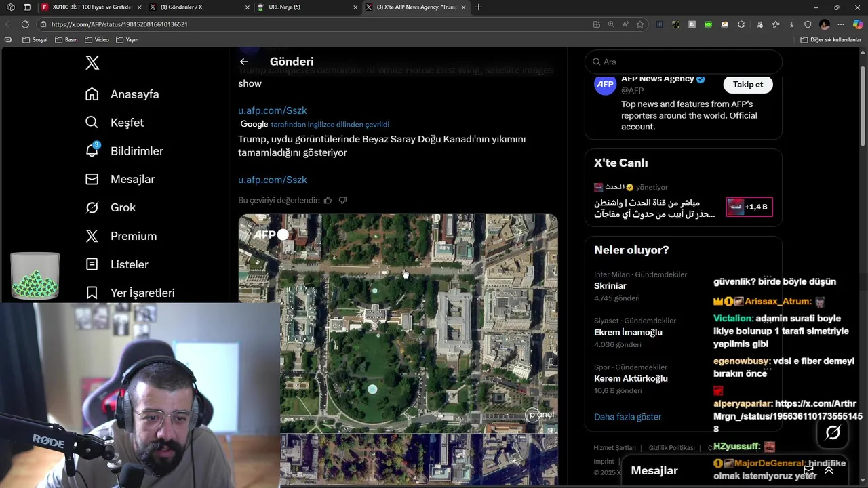Open the browser extensions puzzle icon
868x488 pixels.
pyautogui.click(x=741, y=24)
